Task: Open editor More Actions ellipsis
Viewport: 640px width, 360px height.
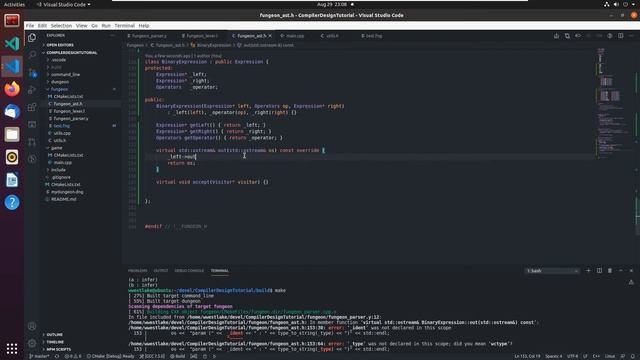Action: tap(631, 36)
